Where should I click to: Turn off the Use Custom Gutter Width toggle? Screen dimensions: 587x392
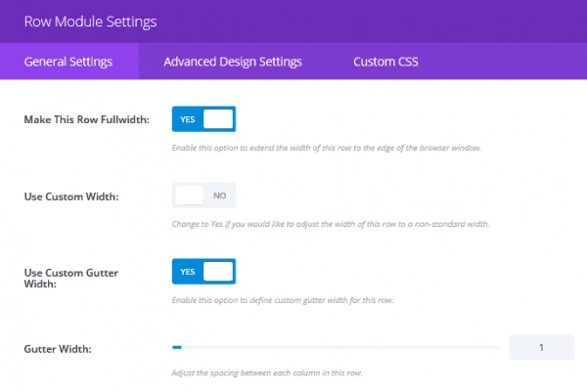pos(203,271)
